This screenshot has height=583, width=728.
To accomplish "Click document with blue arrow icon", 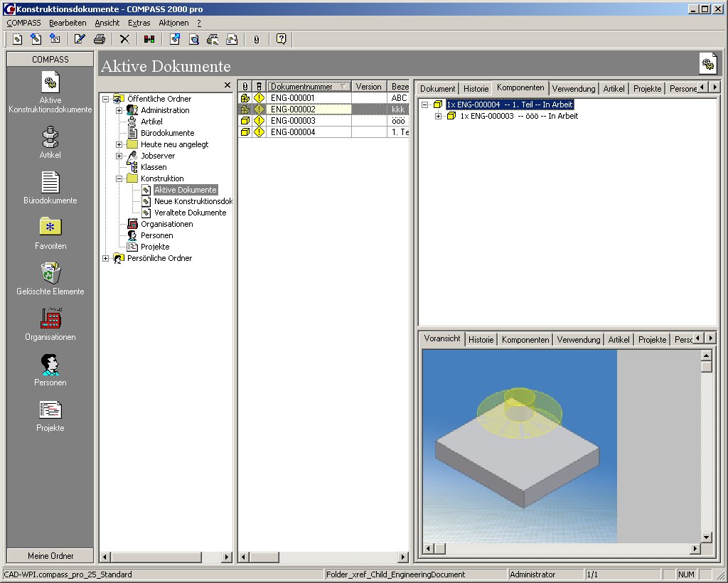I will pos(175,39).
